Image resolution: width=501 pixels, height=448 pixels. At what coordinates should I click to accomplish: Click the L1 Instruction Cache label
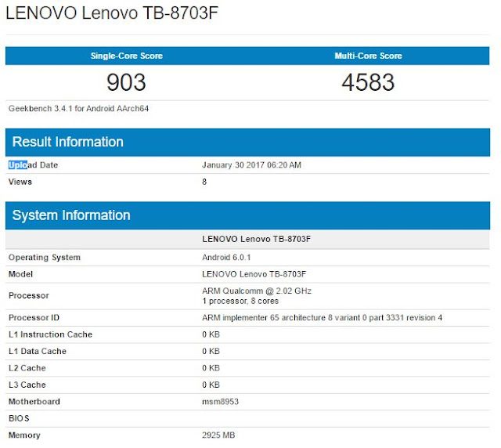coord(50,334)
